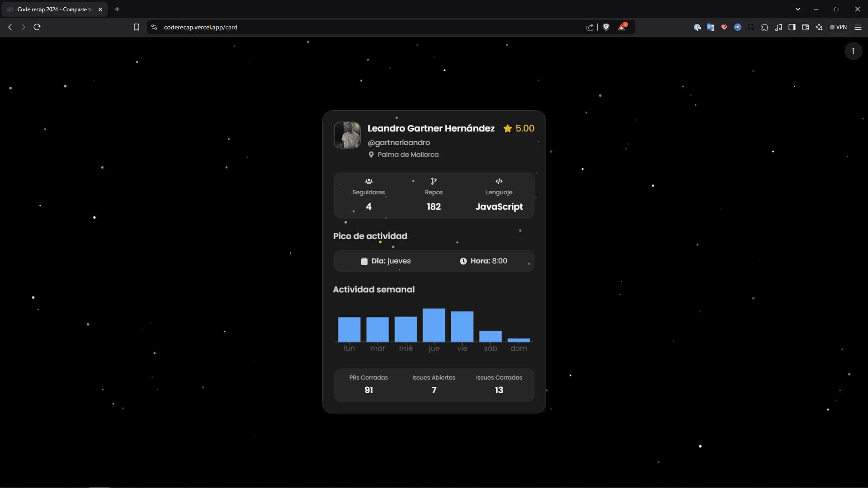
Task: Click the PRs Cerradas value 91
Action: (368, 390)
